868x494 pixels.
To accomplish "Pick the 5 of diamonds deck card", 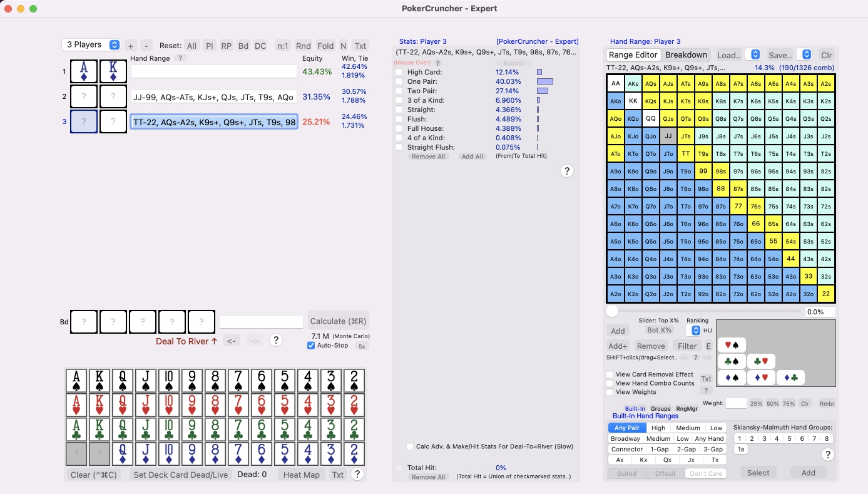I will [285, 454].
